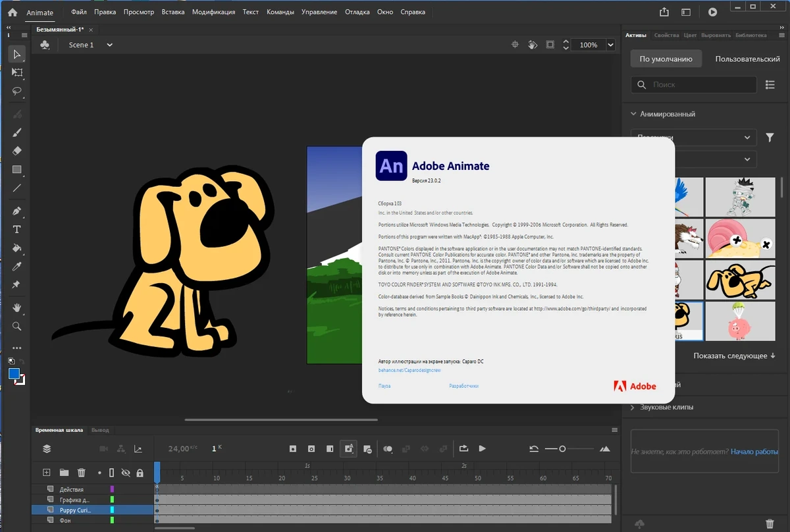Open the first asset filter dropdown
The image size is (790, 532).
(x=693, y=138)
